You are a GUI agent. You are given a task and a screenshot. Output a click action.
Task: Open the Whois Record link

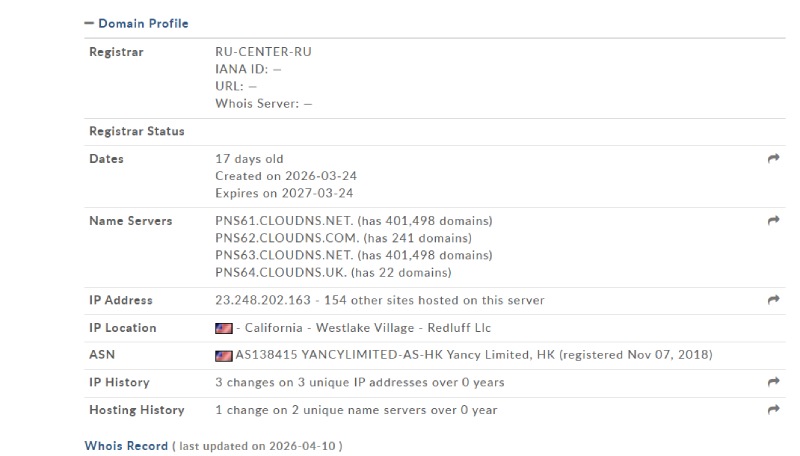pyautogui.click(x=126, y=446)
